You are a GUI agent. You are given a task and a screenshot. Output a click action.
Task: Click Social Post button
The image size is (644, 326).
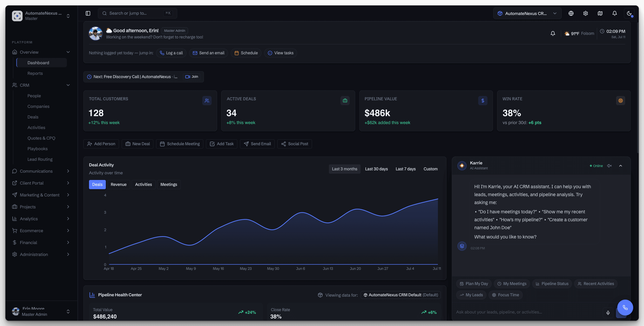pyautogui.click(x=294, y=144)
